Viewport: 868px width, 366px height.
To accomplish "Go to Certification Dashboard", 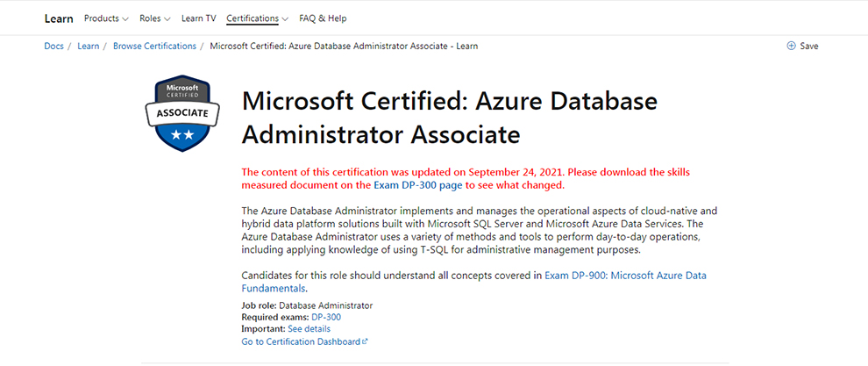I will 301,341.
